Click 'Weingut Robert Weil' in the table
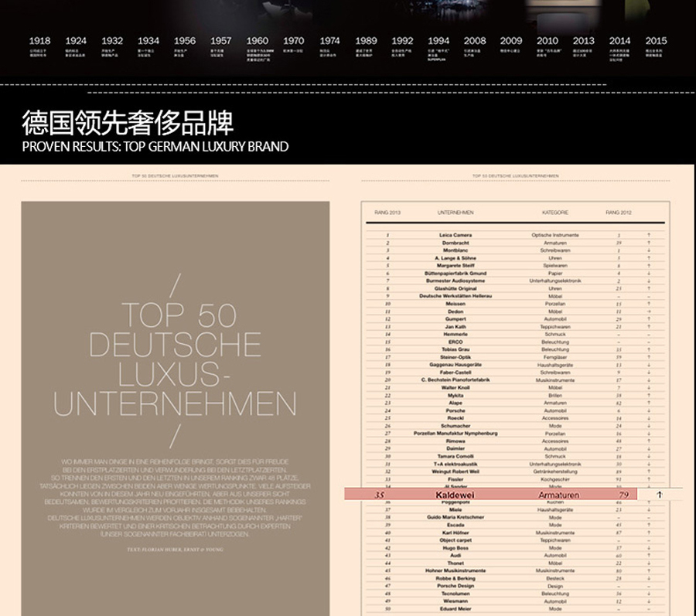The width and height of the screenshot is (696, 616). click(x=455, y=471)
